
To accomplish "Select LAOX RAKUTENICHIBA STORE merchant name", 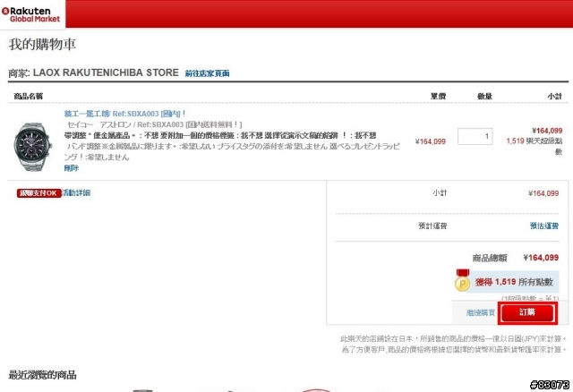I will 106,72.
